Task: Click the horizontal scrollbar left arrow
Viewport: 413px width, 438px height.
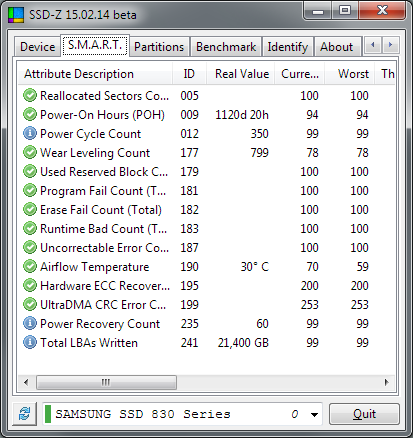Action: [x=26, y=382]
